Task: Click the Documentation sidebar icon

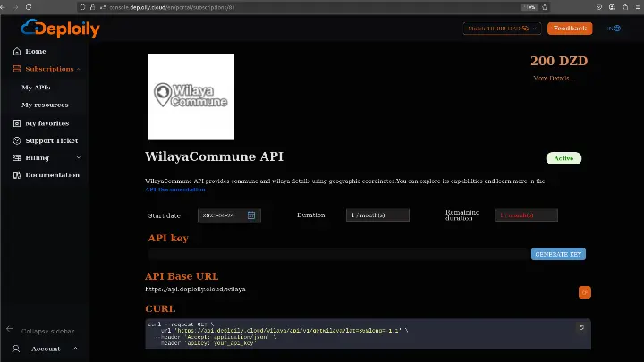Action: tap(17, 175)
